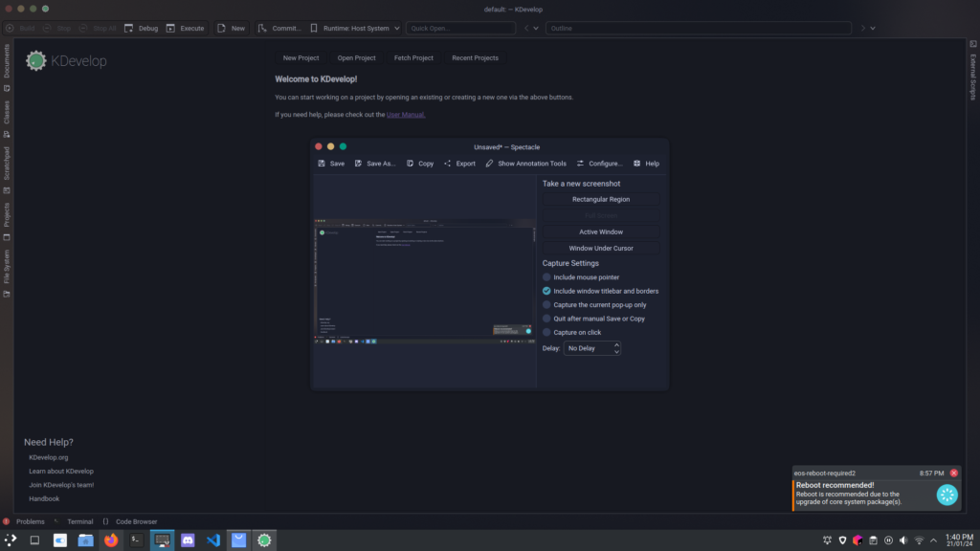
Task: Open Configure... in Spectacle
Action: click(x=599, y=164)
